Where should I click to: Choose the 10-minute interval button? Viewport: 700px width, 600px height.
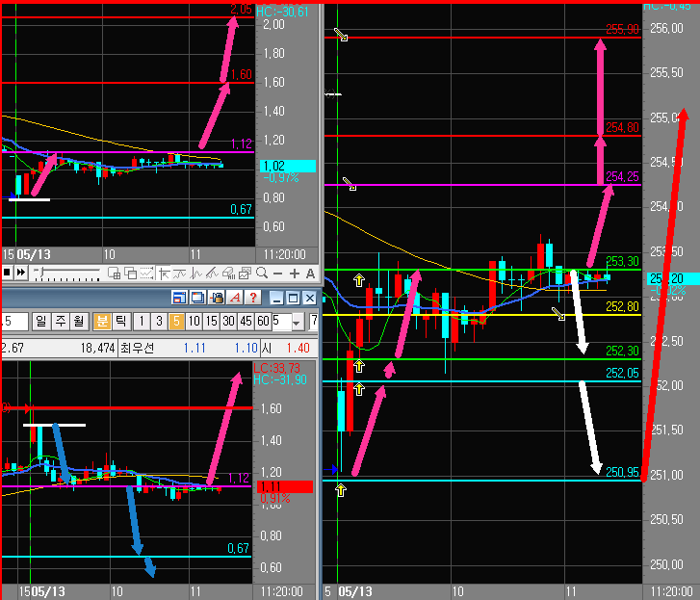click(x=194, y=321)
